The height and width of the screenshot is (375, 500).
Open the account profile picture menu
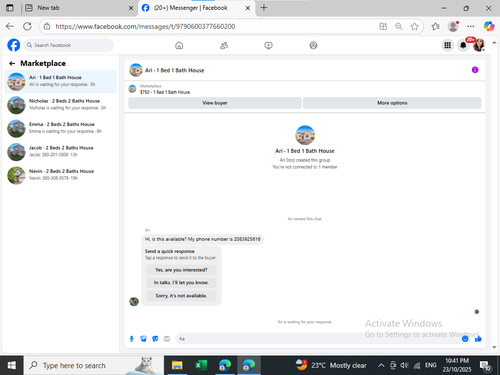(479, 45)
